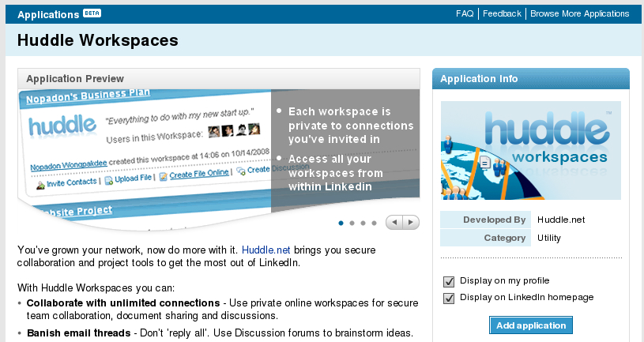Toggle the Display on my profile checkbox
644x342 pixels.
click(x=449, y=281)
